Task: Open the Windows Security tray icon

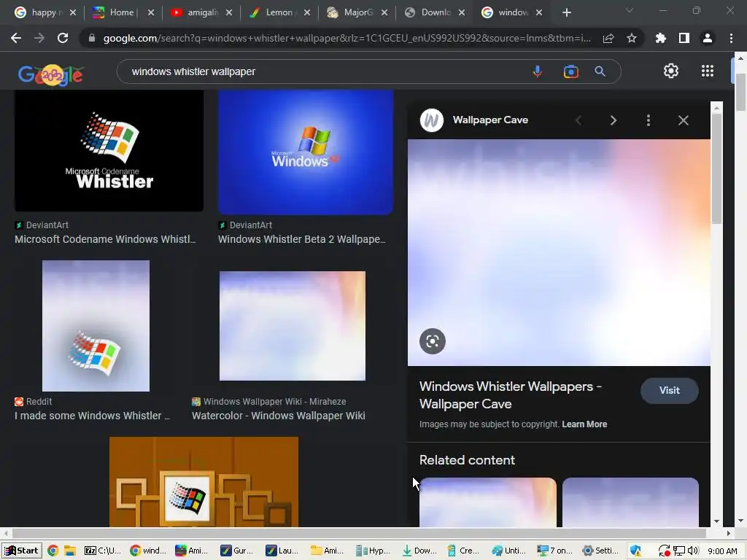Action: (635, 551)
